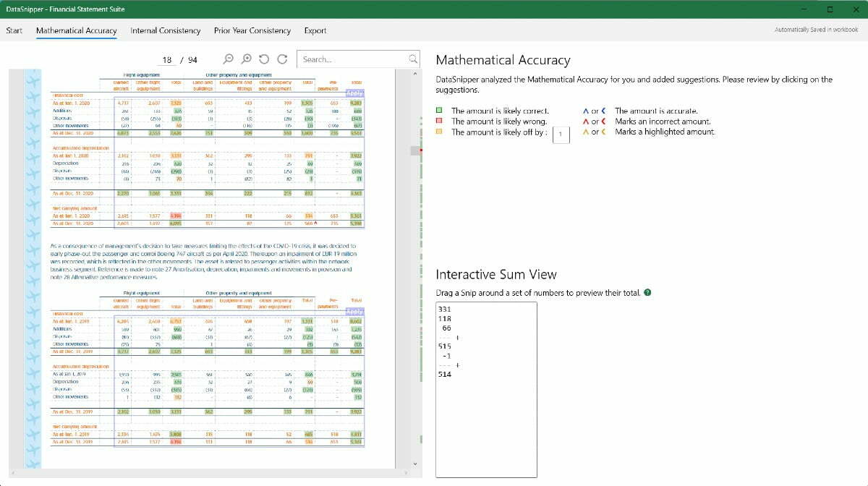Screen dimensions: 868x486
Task: Apply suggestions for the 2020 table
Action: tap(354, 93)
